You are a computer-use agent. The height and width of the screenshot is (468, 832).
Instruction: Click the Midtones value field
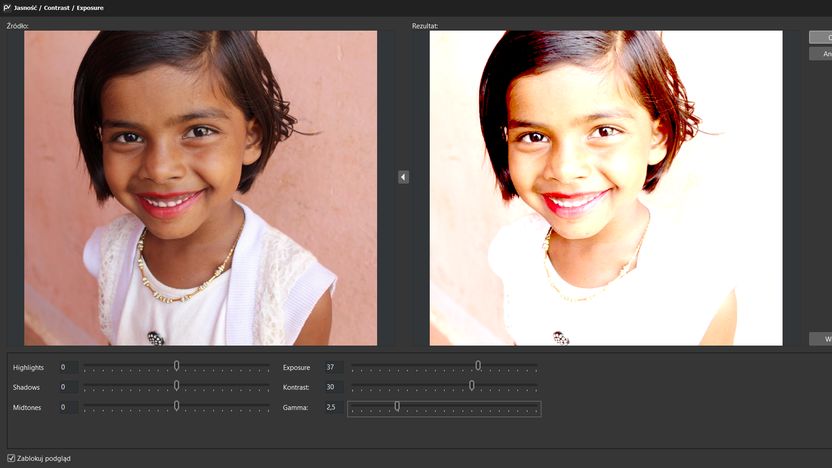(68, 408)
